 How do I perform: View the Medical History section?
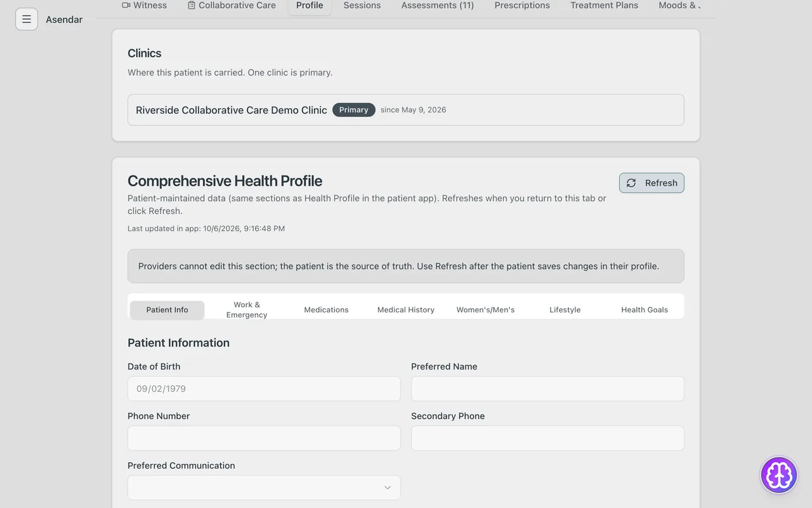[406, 310]
